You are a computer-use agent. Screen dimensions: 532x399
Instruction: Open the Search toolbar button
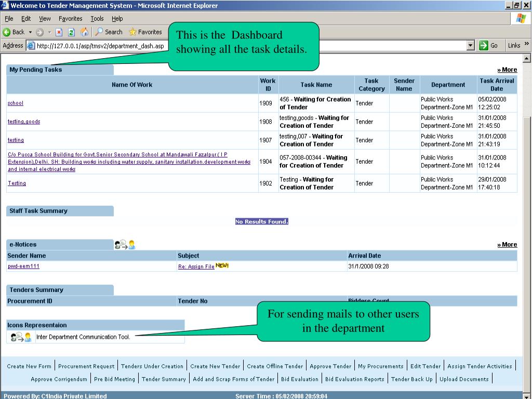pos(109,32)
